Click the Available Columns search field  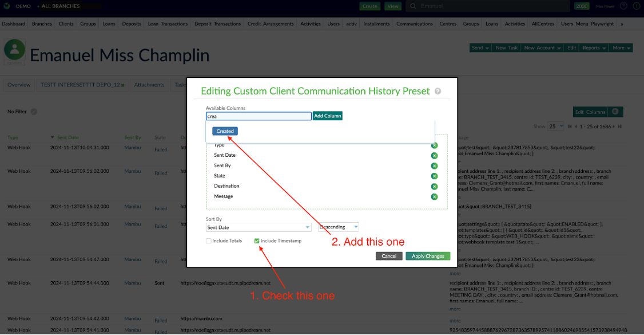coord(259,116)
